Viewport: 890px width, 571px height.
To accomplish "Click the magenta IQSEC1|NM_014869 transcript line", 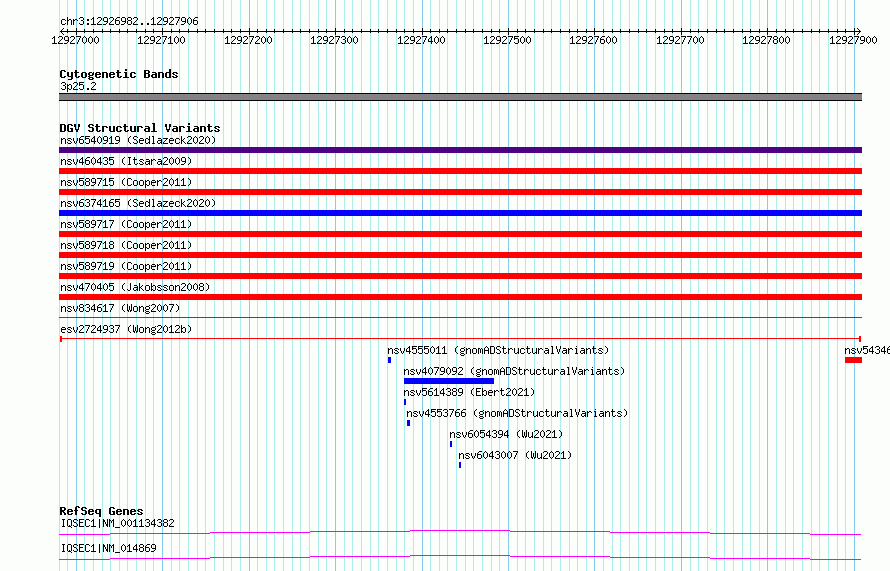I will tap(460, 557).
